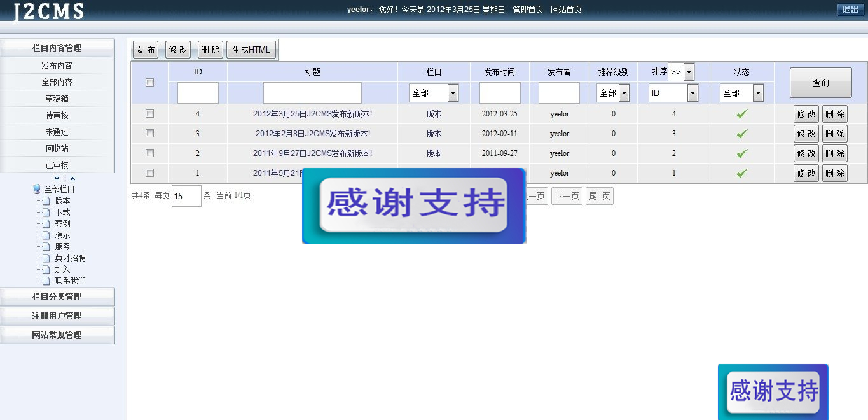Screen dimensions: 868x420
Task: Open the 网站首页 link in header
Action: (566, 10)
